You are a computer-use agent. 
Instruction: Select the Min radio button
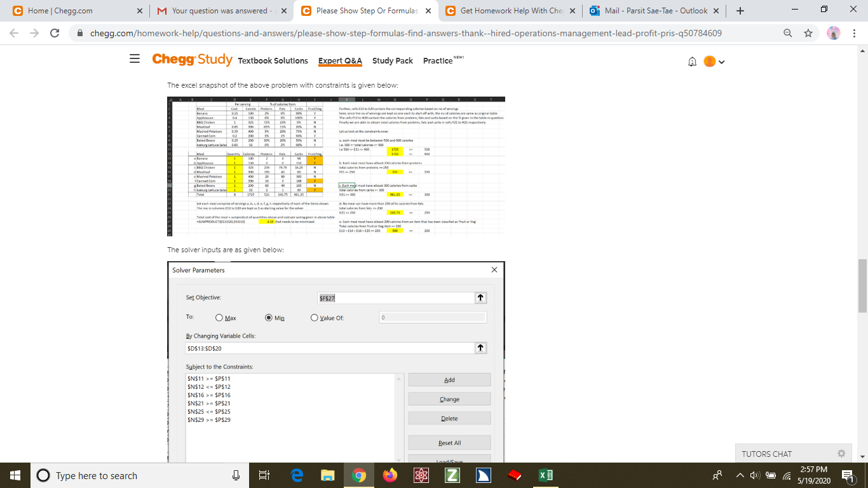coord(269,318)
